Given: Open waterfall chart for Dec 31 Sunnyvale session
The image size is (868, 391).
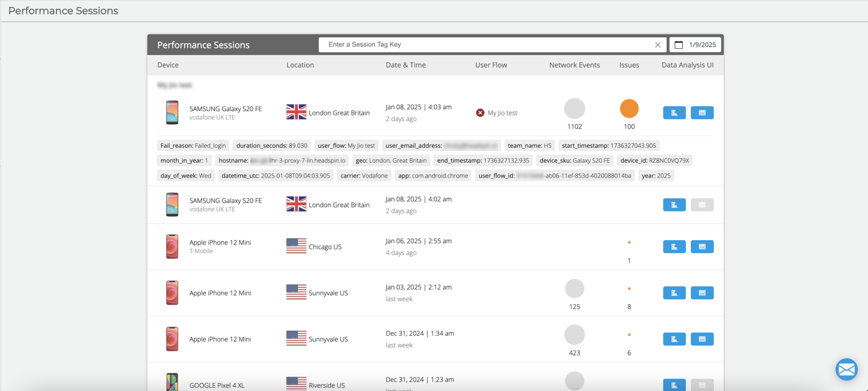Looking at the screenshot, I should point(674,339).
